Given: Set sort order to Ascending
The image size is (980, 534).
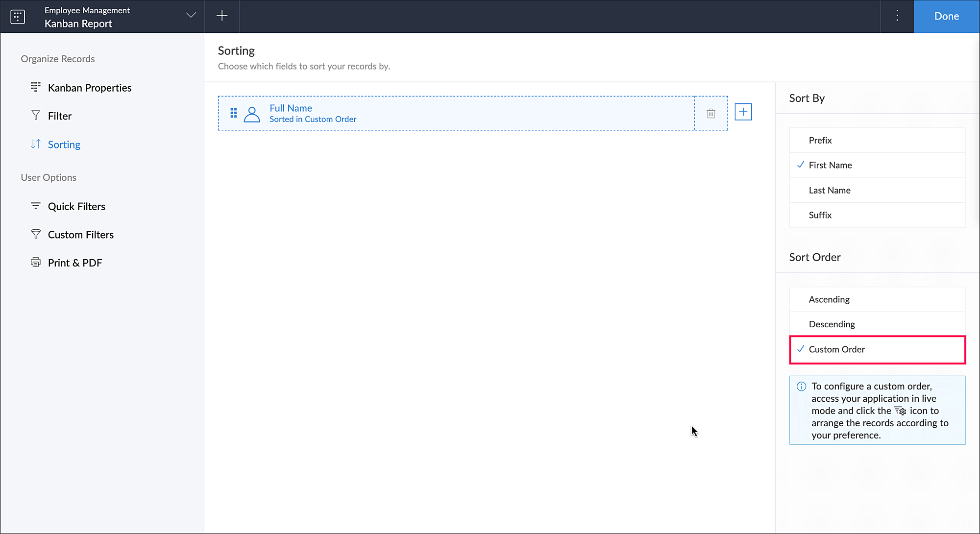Looking at the screenshot, I should (829, 299).
